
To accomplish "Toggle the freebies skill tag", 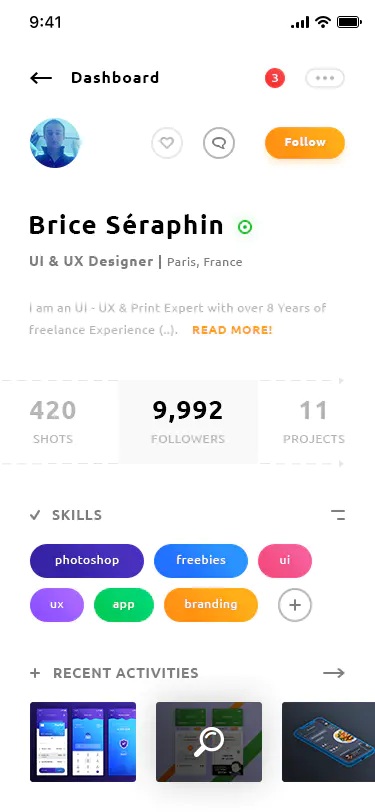I will point(201,561).
